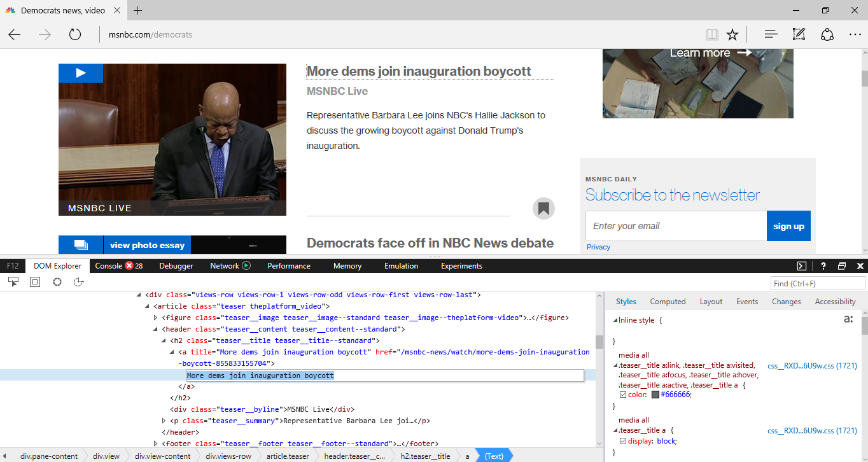Toggle the a: pseudo-states panel icon

click(x=848, y=319)
